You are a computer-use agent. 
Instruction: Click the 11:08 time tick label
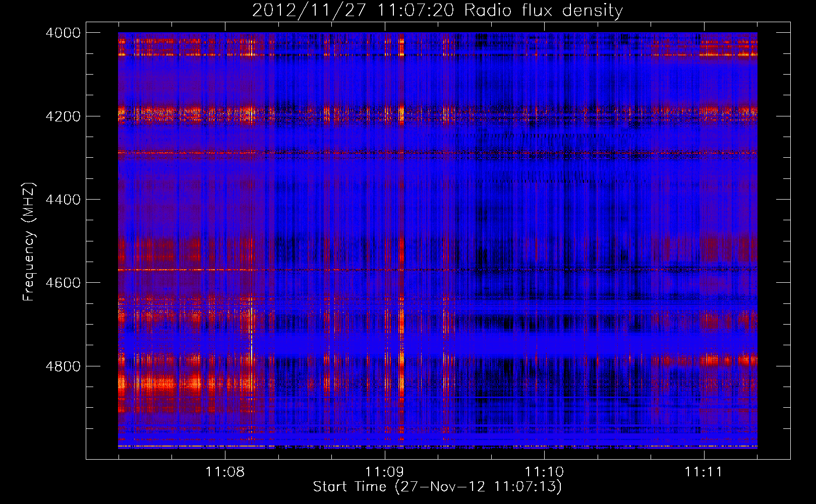coord(225,472)
